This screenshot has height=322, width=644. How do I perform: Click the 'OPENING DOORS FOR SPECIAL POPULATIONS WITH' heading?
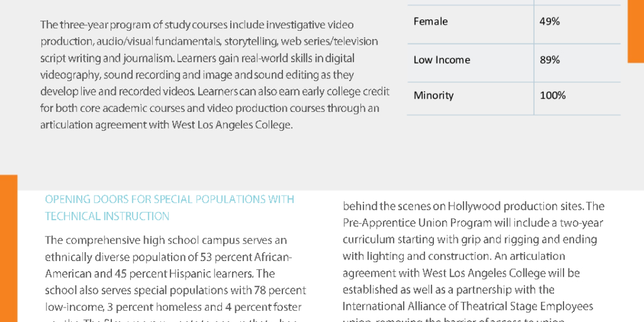(x=170, y=199)
